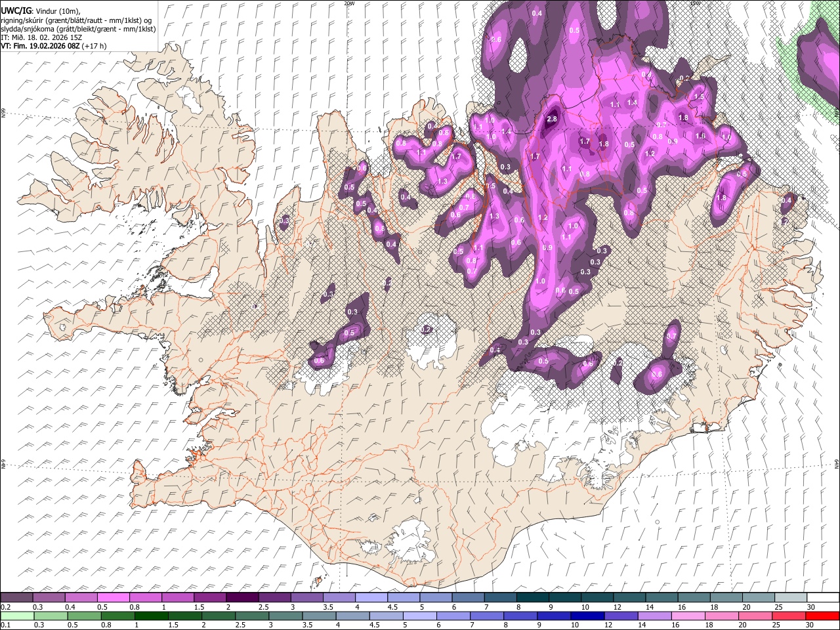Screen dimensions: 840x630
Task: Click the dark mauve 0.2–0.3 swatch in upper legend row
Action: (x=17, y=597)
